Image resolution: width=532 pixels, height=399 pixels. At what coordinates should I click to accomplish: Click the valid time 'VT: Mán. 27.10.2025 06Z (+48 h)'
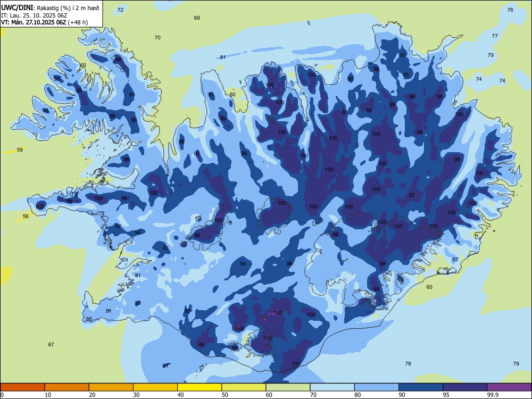45,22
